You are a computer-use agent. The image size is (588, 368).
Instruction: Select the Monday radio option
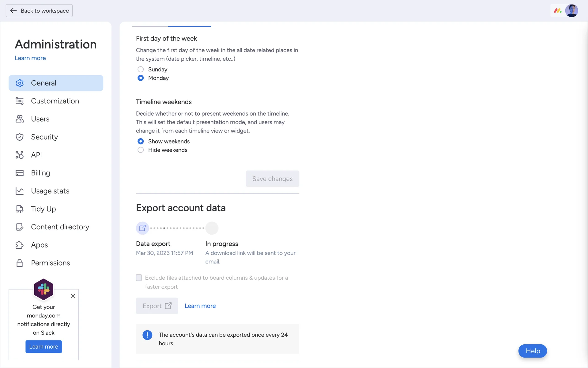pyautogui.click(x=141, y=78)
